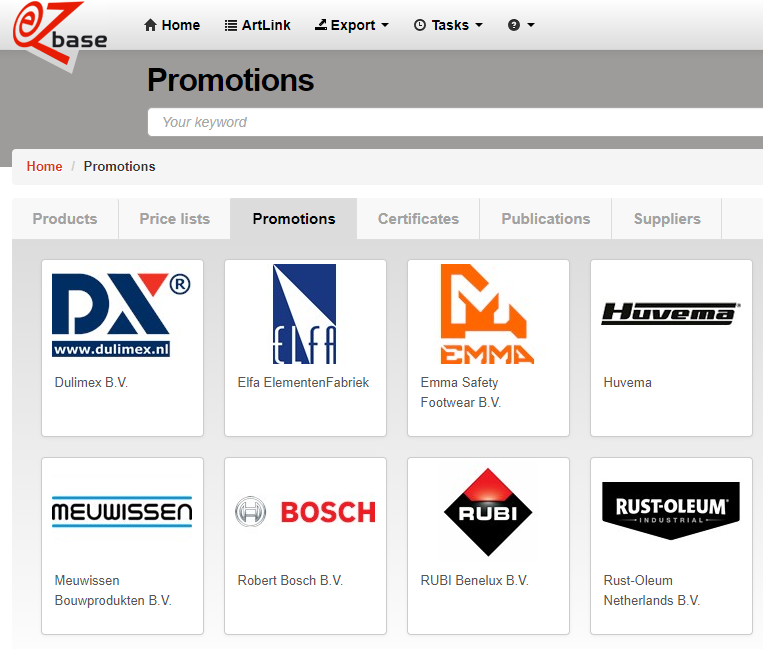Image resolution: width=763 pixels, height=649 pixels.
Task: Click the Promotions page heading
Action: click(231, 80)
